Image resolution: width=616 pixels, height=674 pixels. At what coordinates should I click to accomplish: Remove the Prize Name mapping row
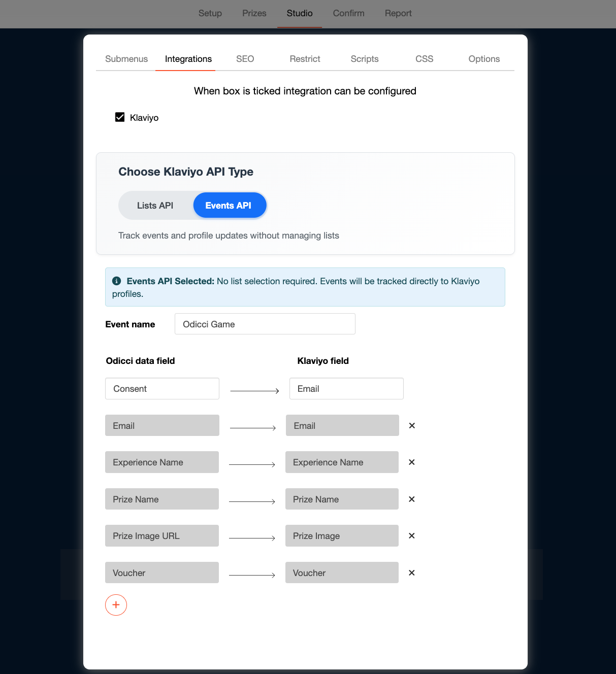[412, 499]
